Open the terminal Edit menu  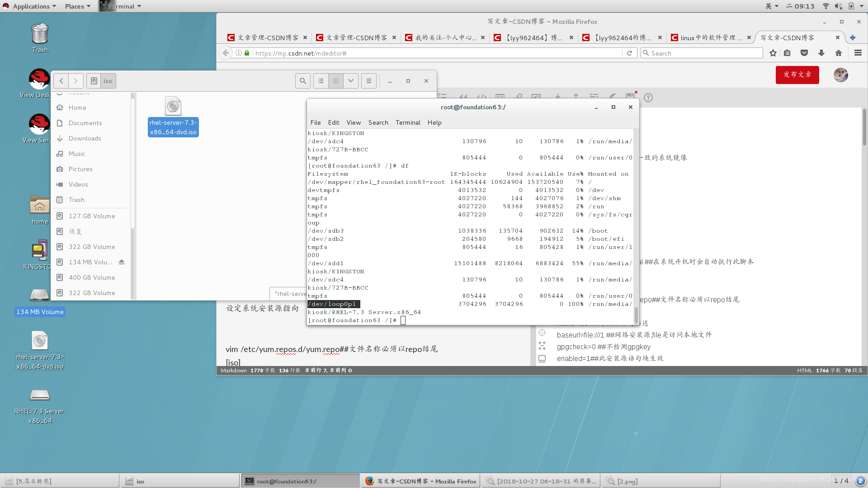(334, 122)
